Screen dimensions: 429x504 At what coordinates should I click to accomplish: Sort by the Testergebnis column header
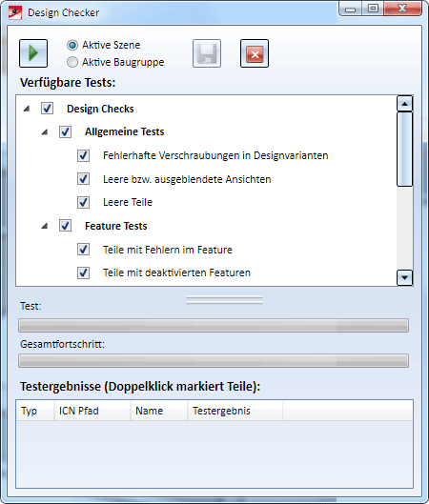pyautogui.click(x=235, y=411)
